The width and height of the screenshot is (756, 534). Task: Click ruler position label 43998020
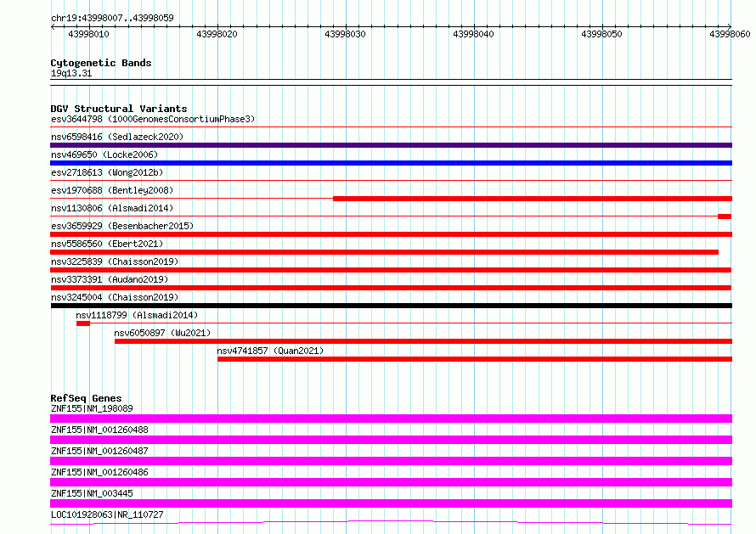pyautogui.click(x=217, y=34)
